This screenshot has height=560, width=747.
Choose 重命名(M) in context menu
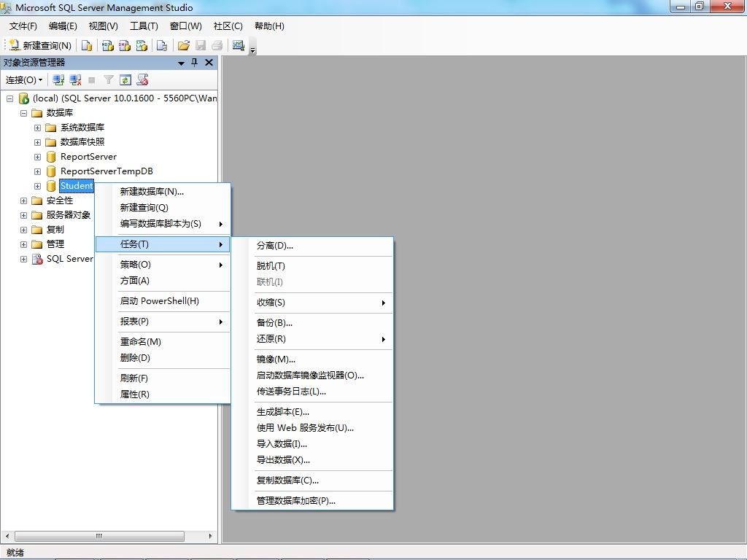click(x=163, y=342)
